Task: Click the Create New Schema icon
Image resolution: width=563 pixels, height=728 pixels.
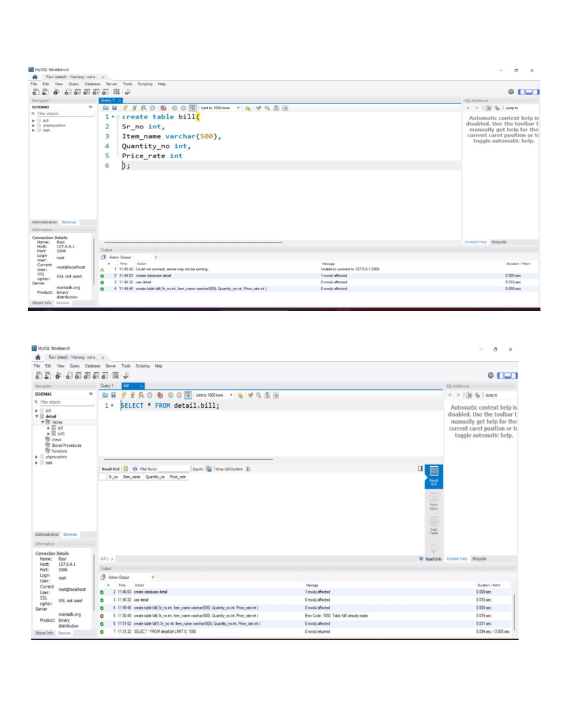Action: coord(68,92)
